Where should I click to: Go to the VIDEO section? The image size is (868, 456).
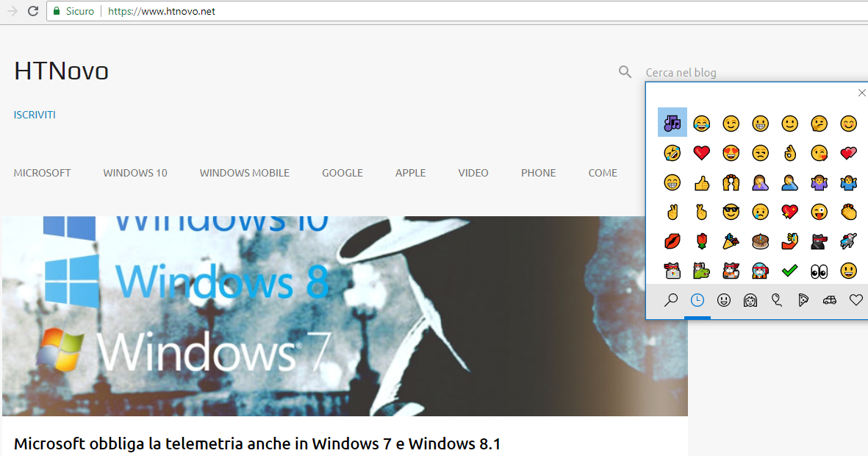[x=473, y=173]
